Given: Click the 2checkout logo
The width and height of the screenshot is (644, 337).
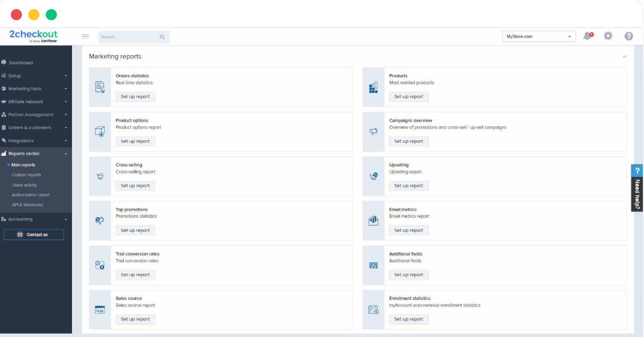Looking at the screenshot, I should pyautogui.click(x=33, y=36).
